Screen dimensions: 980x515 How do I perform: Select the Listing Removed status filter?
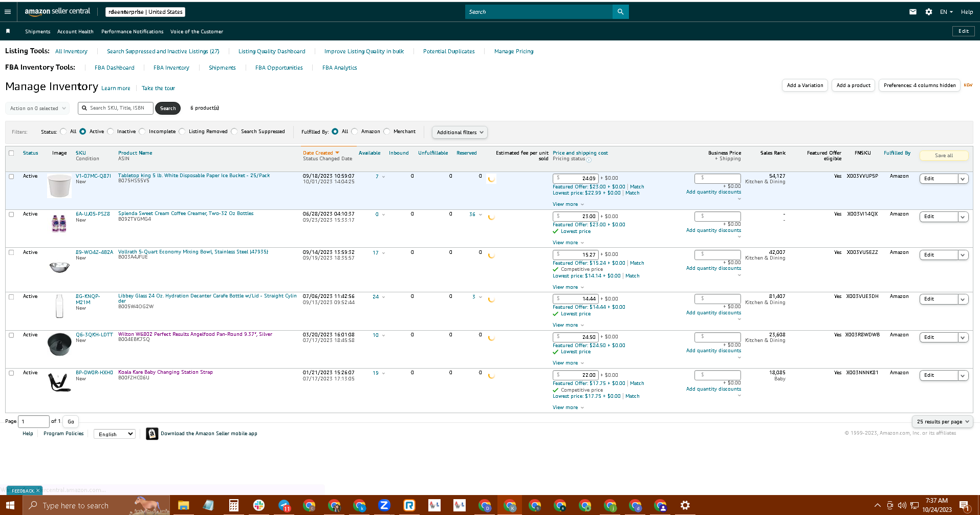[182, 132]
